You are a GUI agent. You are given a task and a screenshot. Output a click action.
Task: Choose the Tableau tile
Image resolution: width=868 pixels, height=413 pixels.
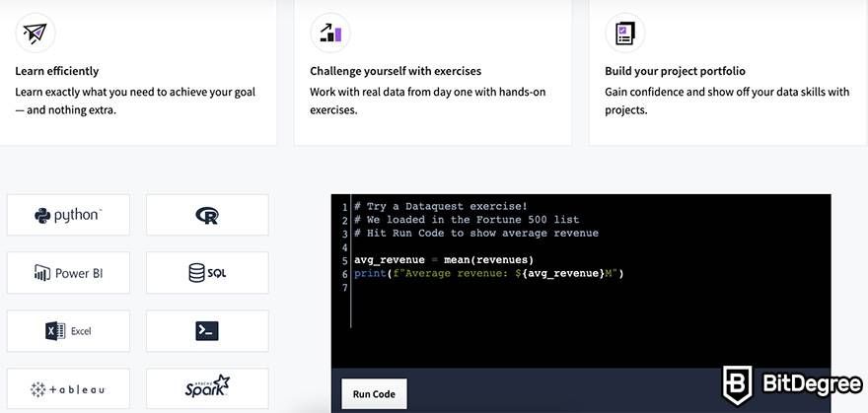[68, 389]
